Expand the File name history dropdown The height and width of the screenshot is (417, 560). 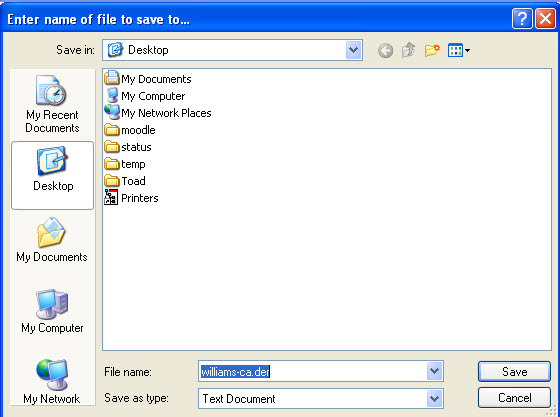(434, 371)
